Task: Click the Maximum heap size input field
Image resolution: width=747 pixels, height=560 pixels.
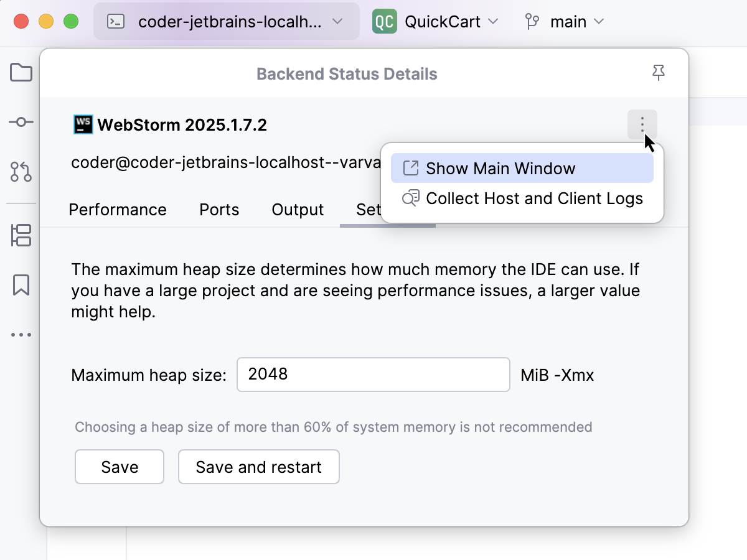Action: point(374,375)
